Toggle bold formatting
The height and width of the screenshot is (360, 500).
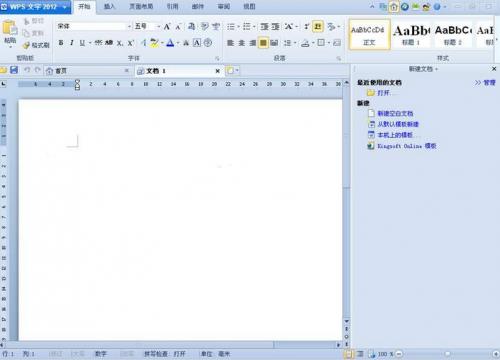click(61, 43)
